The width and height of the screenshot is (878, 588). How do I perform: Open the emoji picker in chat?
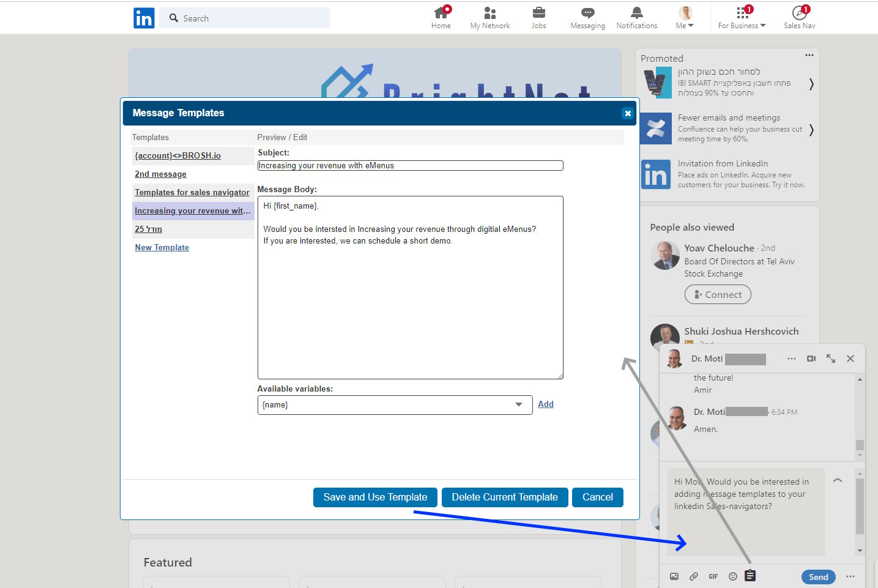point(733,576)
